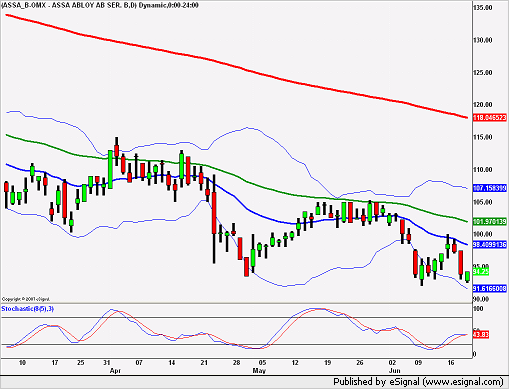Select the red 118.046523 moving average value tag

point(490,118)
